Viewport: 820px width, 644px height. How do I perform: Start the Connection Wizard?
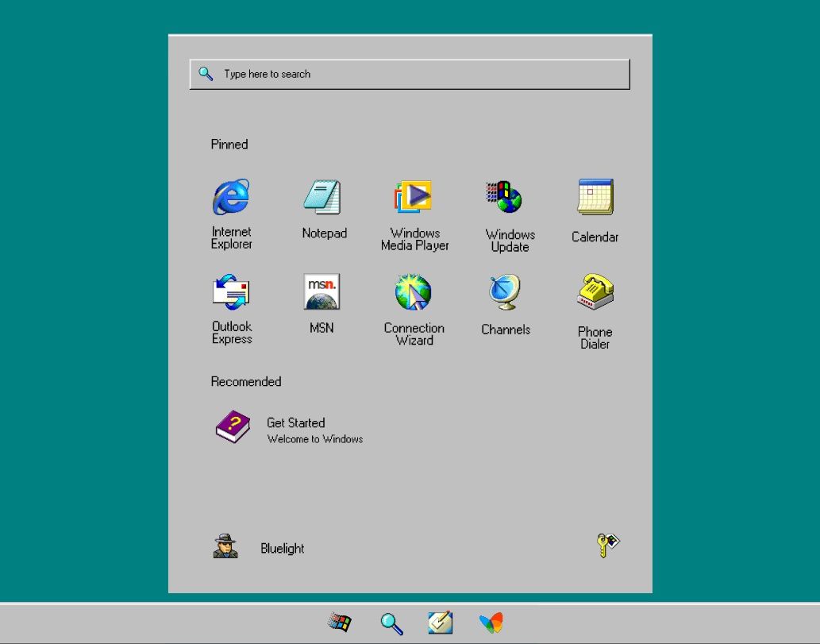[x=414, y=292]
